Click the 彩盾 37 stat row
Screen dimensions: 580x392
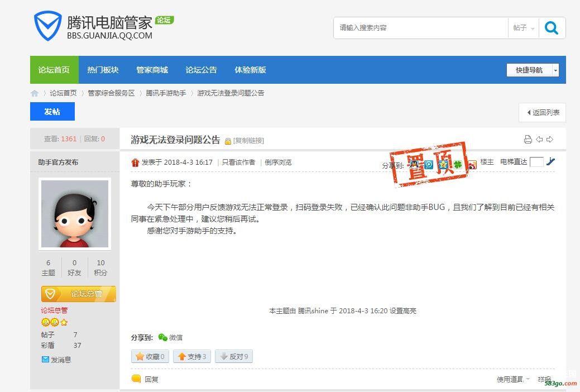[x=61, y=345]
